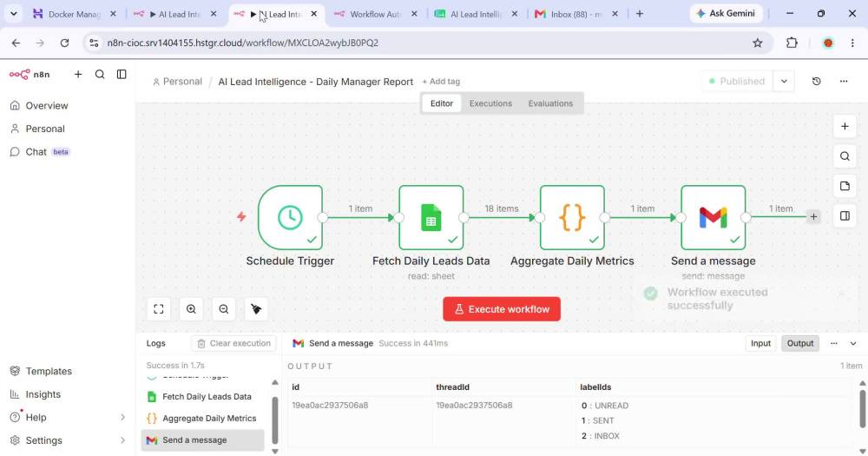Zoom in on the workflow canvas
Viewport: 868px width, 456px height.
pyautogui.click(x=191, y=309)
